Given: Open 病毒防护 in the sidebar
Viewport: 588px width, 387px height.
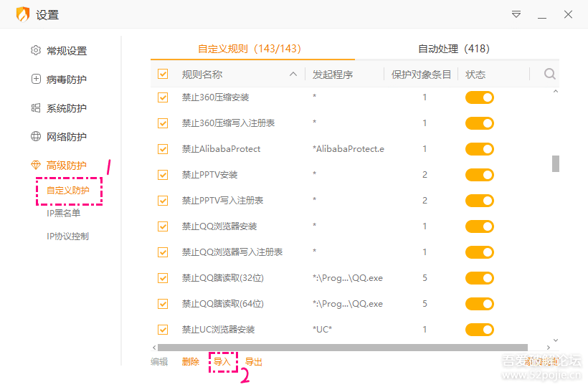Looking at the screenshot, I should [67, 80].
